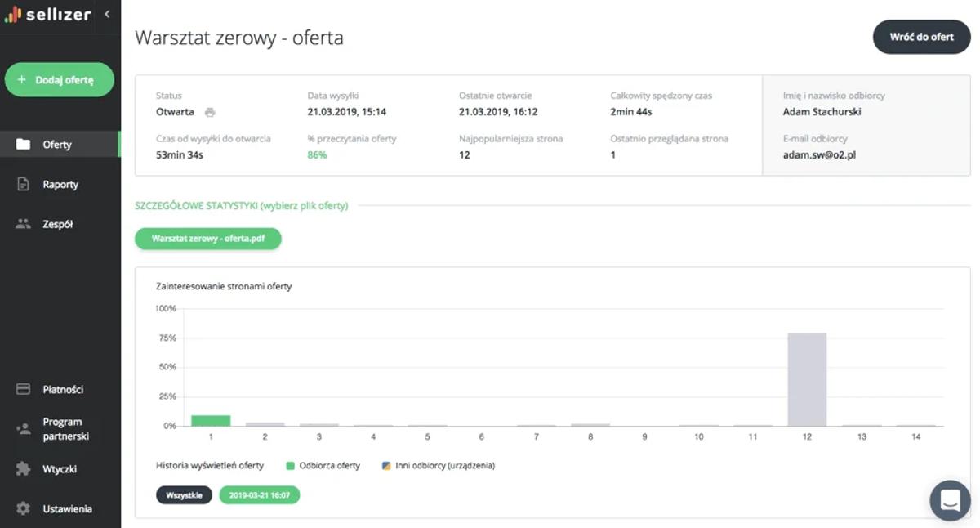Viewport: 980px width, 528px height.
Task: Click the green Odbiorca oferty legend swatch
Action: (x=290, y=466)
